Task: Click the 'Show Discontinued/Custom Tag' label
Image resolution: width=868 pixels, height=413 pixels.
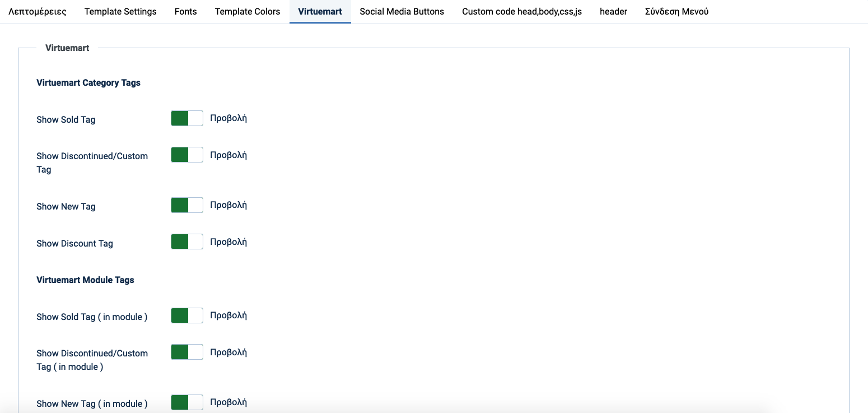Action: 92,163
